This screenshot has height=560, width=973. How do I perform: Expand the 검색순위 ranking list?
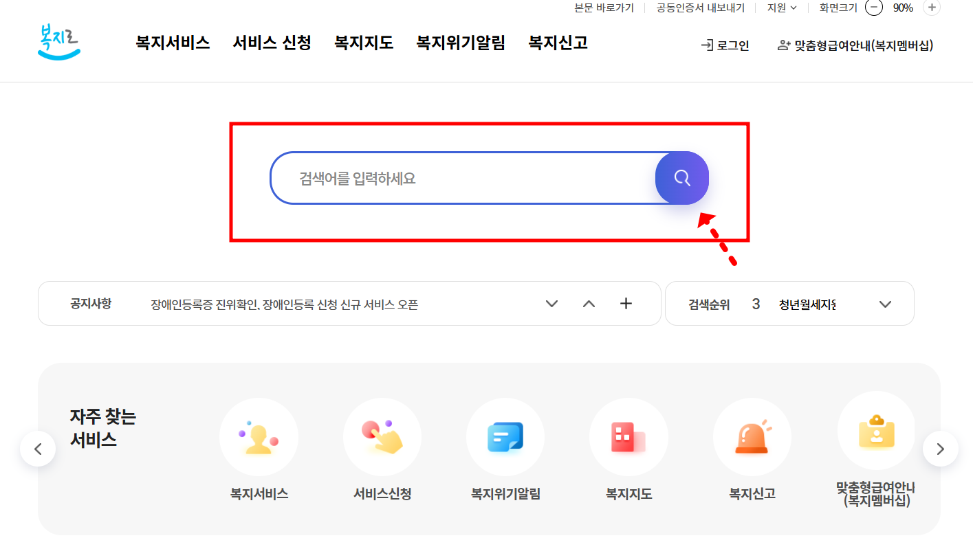point(886,304)
